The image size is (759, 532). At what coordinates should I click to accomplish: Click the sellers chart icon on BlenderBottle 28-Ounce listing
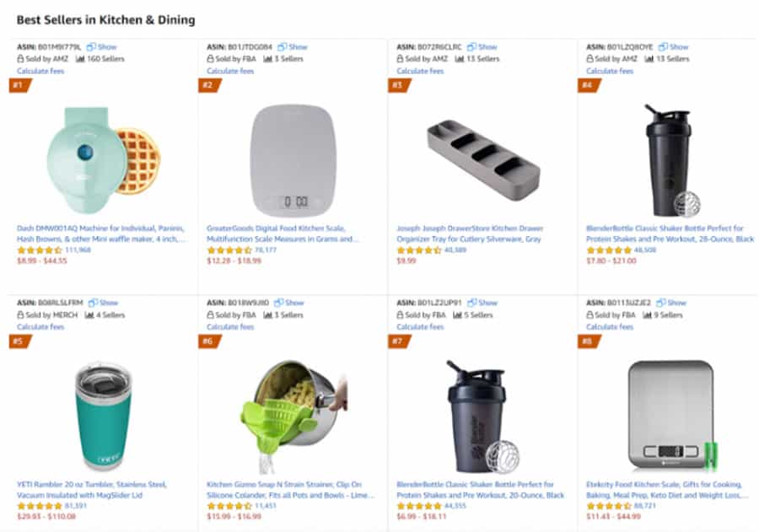pos(649,59)
